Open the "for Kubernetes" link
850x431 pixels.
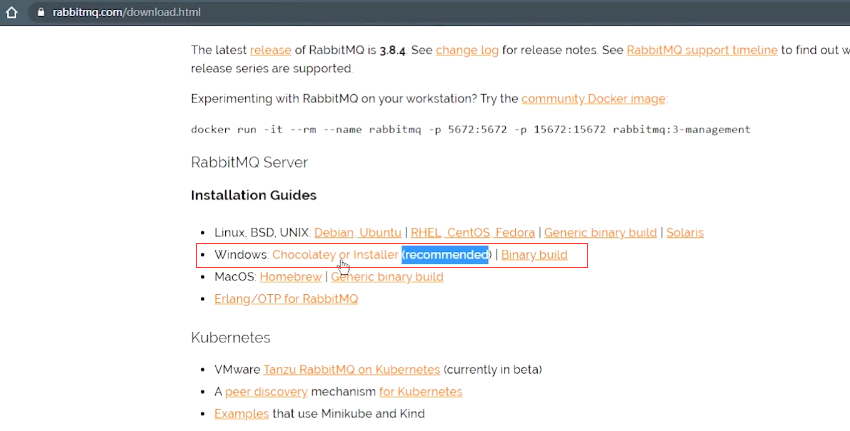[421, 392]
